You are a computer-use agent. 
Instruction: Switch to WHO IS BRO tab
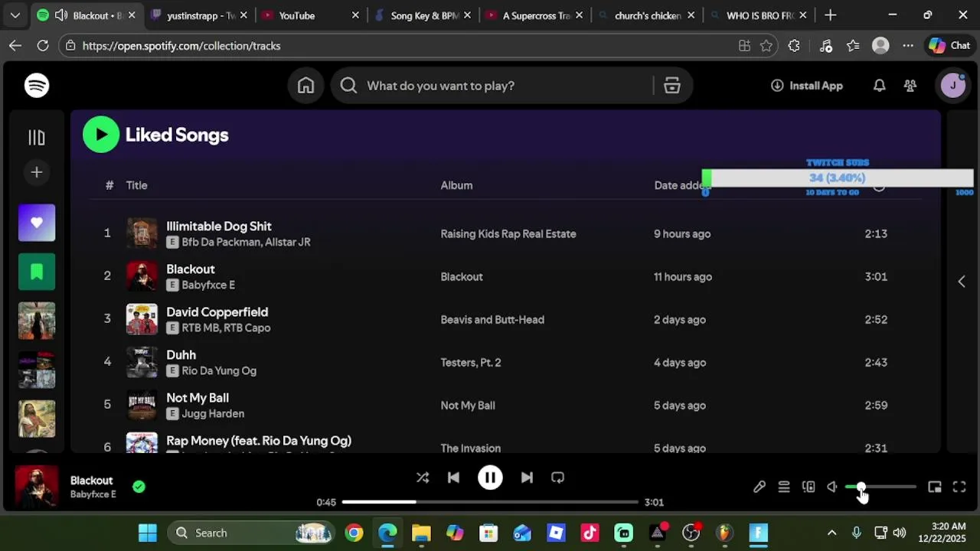pyautogui.click(x=759, y=15)
